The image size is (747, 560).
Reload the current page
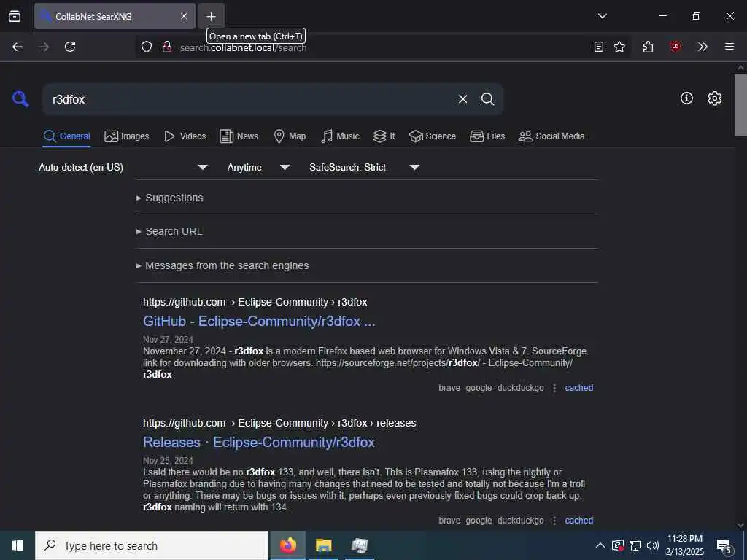tap(70, 47)
